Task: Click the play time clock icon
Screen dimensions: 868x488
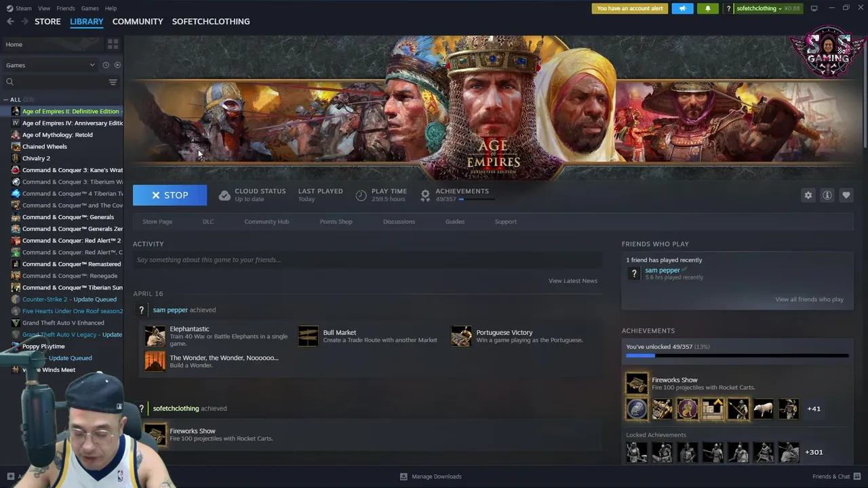Action: coord(361,195)
